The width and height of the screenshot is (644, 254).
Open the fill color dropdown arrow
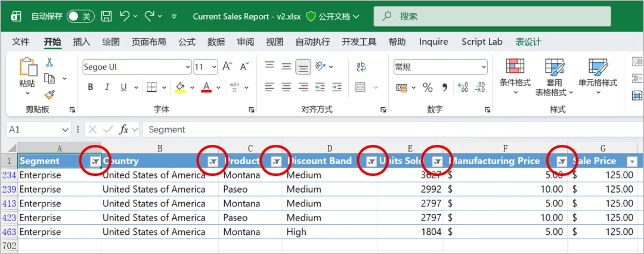click(x=192, y=88)
